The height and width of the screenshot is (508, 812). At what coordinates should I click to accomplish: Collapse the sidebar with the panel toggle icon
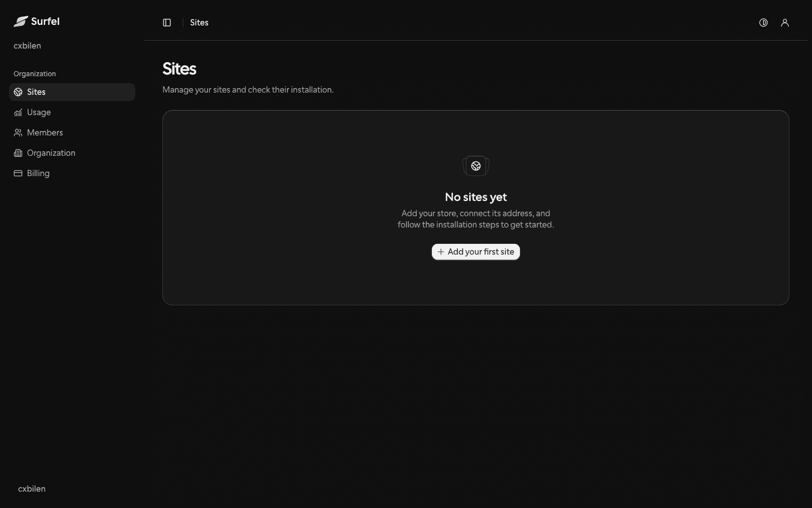pos(167,23)
